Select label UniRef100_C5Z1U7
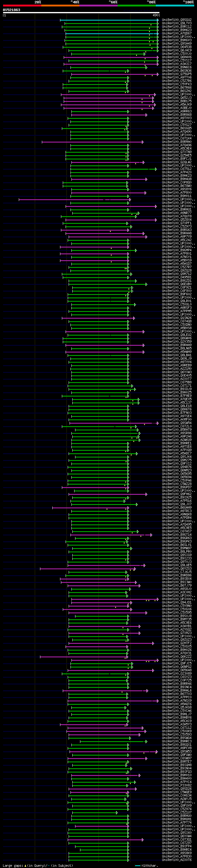The height and width of the screenshot is (868, 197). (x=177, y=812)
